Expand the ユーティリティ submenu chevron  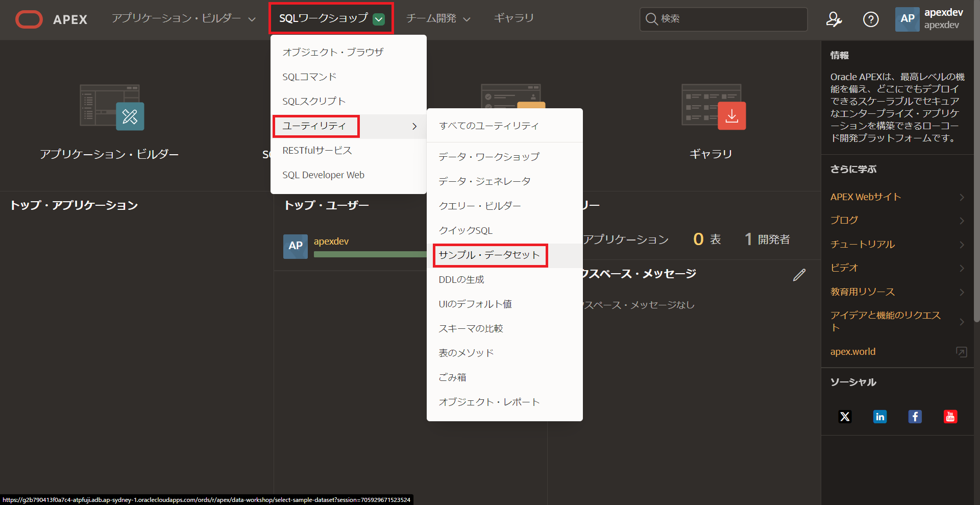pos(414,126)
